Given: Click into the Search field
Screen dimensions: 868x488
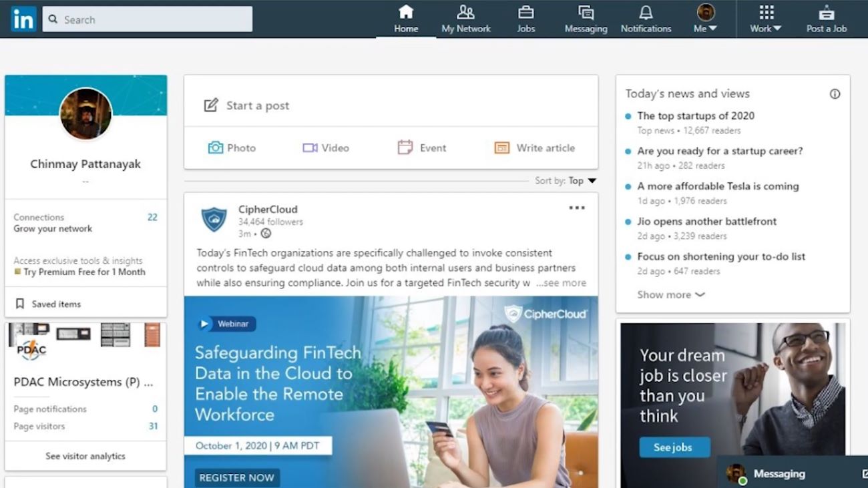Looking at the screenshot, I should click(148, 19).
